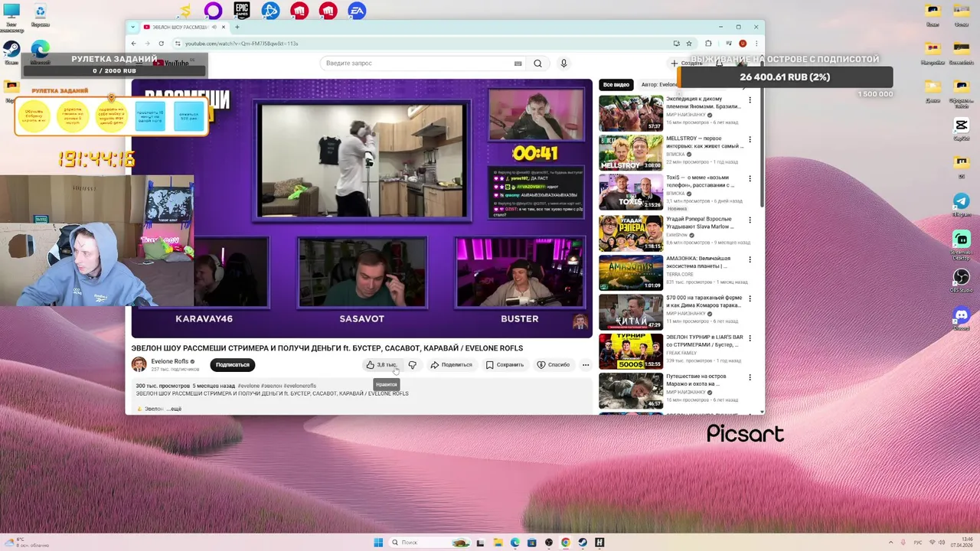
Task: Open tab search dropdown arrow
Action: click(133, 27)
